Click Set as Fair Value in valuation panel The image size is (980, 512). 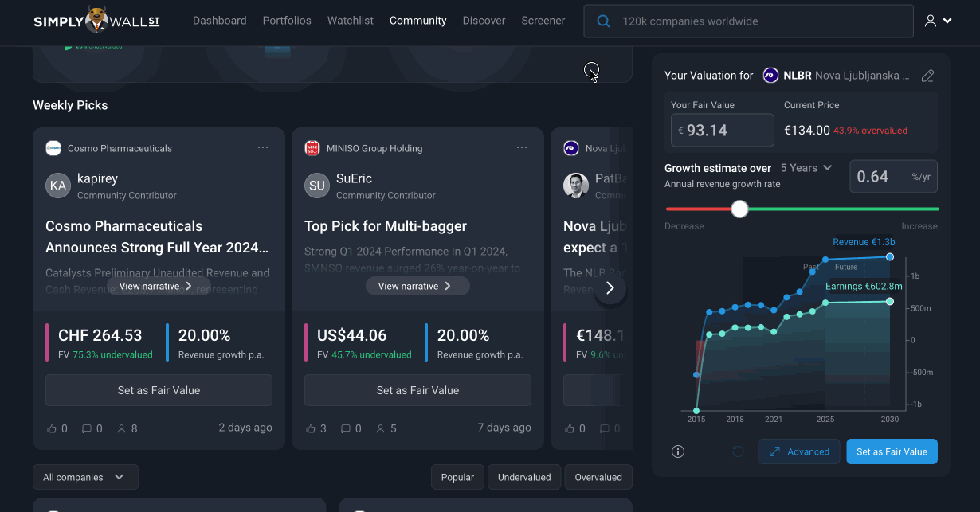[x=892, y=451]
